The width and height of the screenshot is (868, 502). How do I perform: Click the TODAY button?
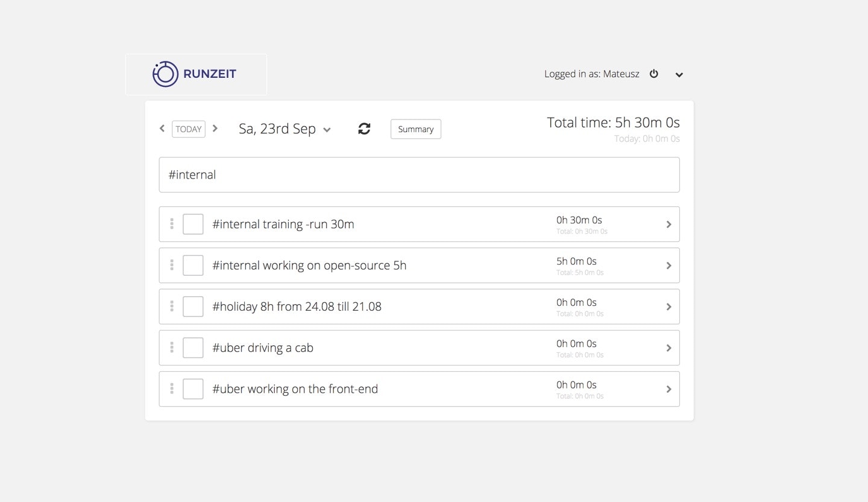click(x=189, y=129)
